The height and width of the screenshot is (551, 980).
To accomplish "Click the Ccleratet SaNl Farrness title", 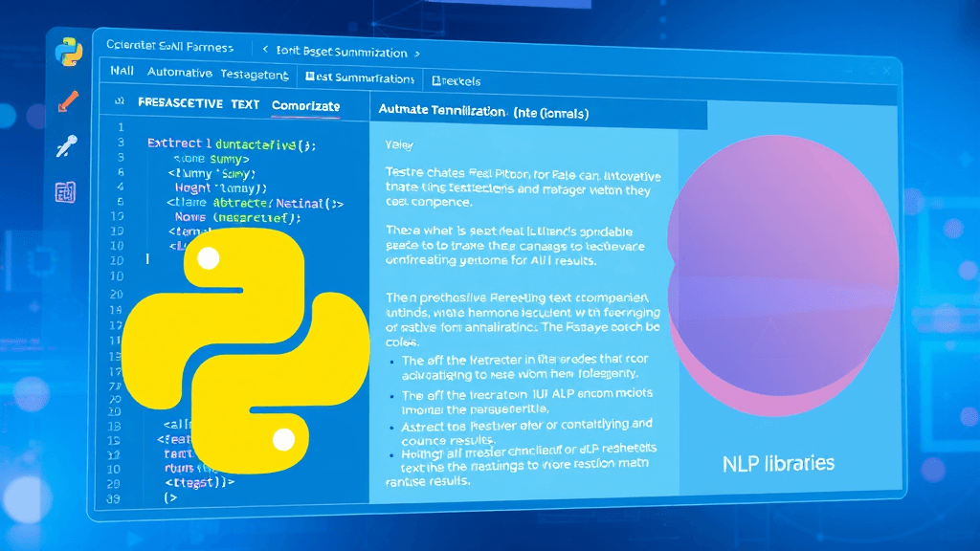I will point(169,46).
